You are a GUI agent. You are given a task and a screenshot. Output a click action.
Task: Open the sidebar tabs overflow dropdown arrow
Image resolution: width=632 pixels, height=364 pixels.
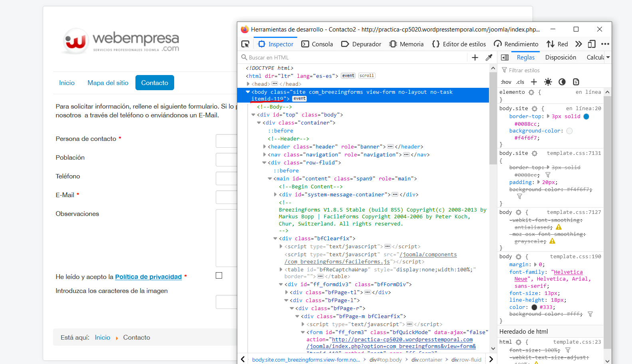(x=608, y=57)
